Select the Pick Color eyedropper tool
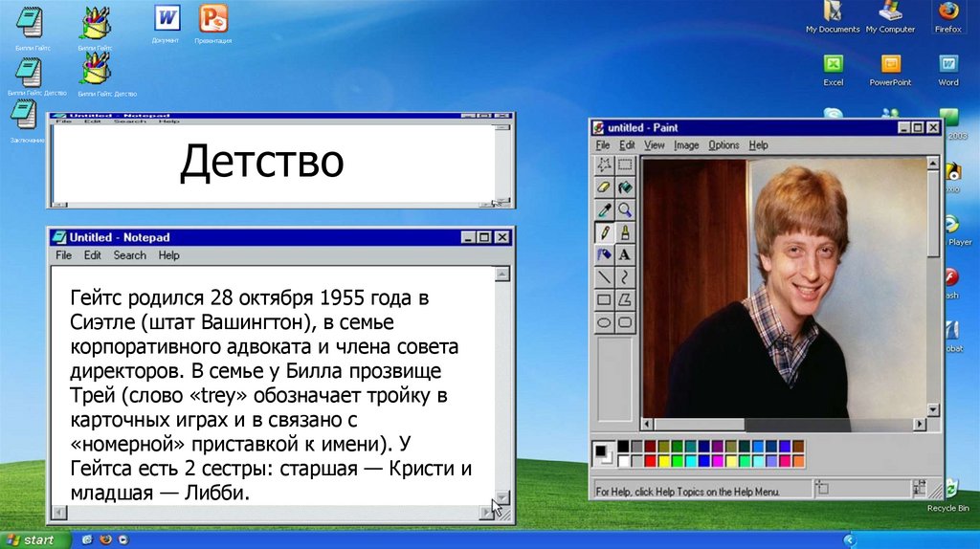This screenshot has width=980, height=549. [604, 209]
